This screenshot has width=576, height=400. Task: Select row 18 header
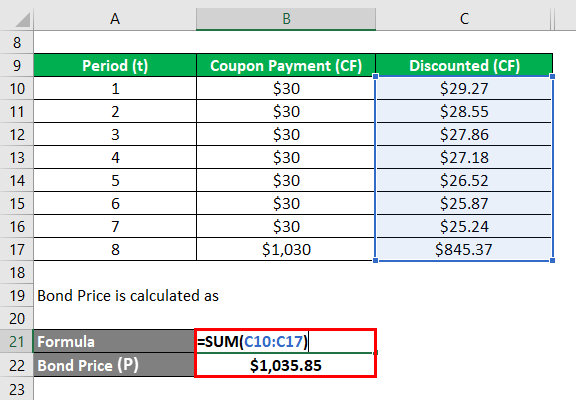[x=17, y=273]
